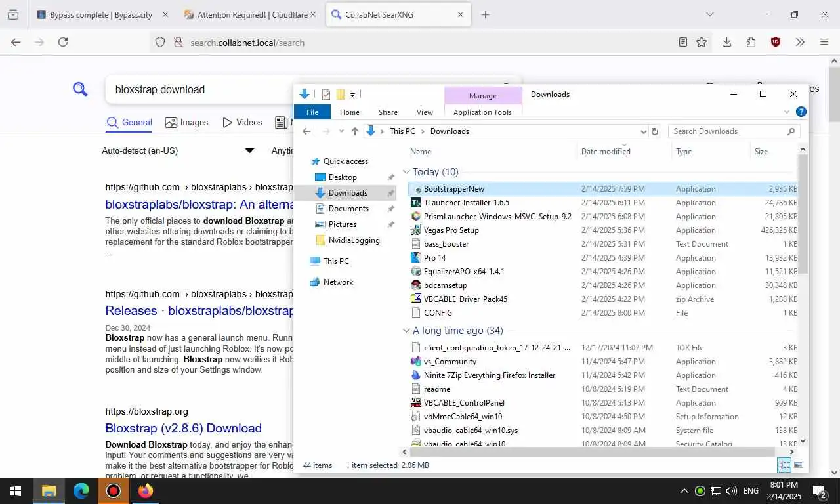This screenshot has height=504, width=840.
Task: Click the bloxstrap download search box
Action: [199, 89]
